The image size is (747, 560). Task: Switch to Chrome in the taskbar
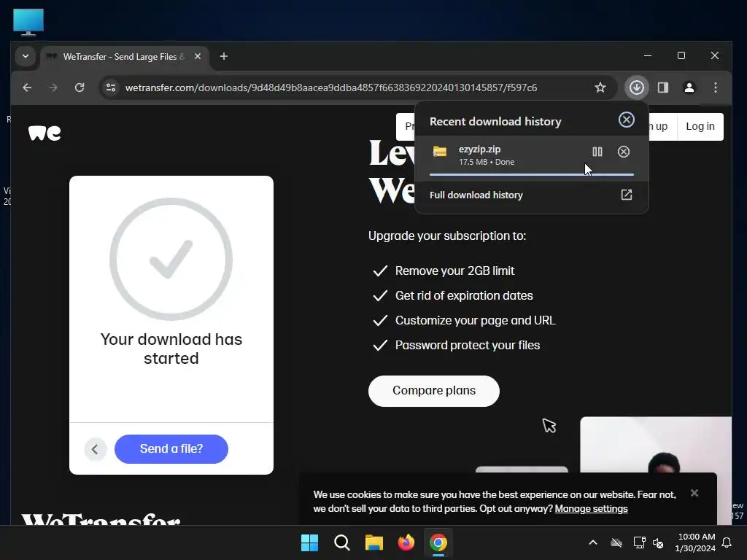click(438, 542)
